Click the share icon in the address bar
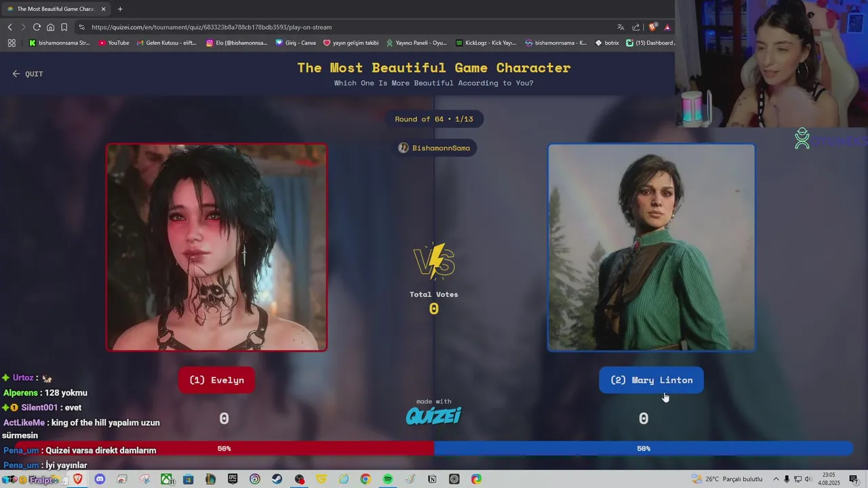The width and height of the screenshot is (868, 488). (636, 27)
